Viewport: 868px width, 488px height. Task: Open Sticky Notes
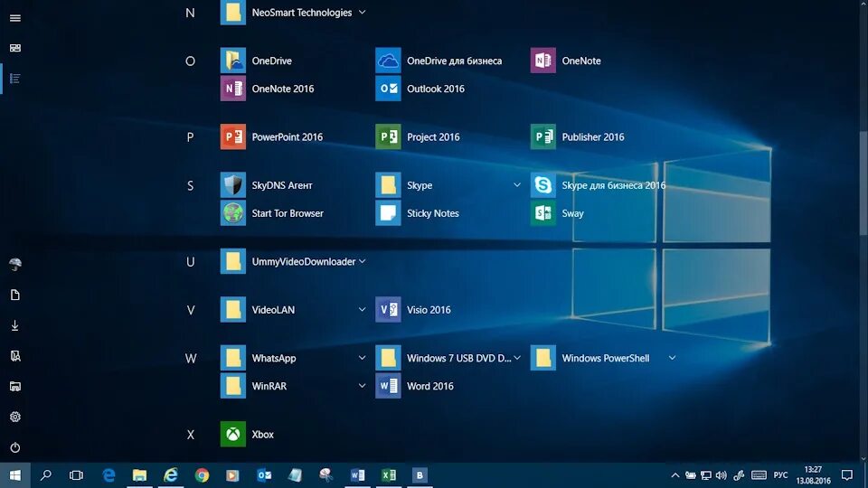[x=418, y=213]
